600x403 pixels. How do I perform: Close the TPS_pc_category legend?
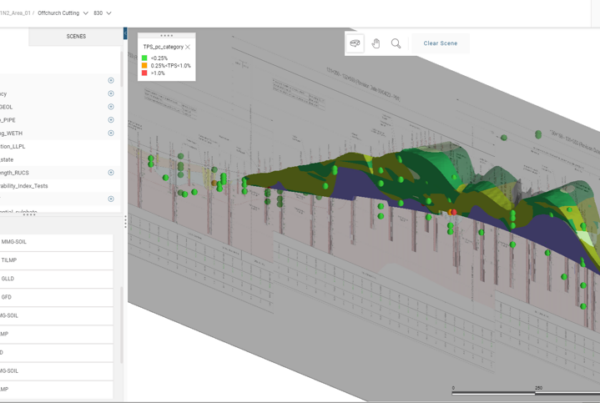point(187,47)
